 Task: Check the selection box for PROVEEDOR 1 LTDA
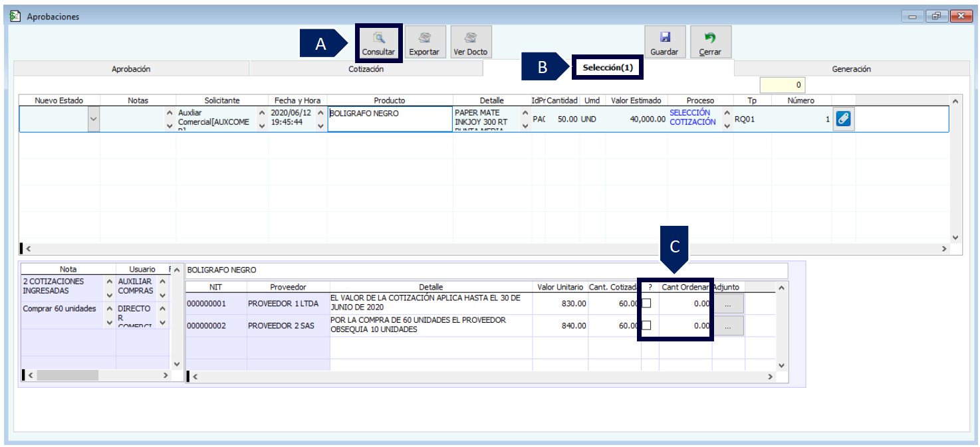pos(646,304)
